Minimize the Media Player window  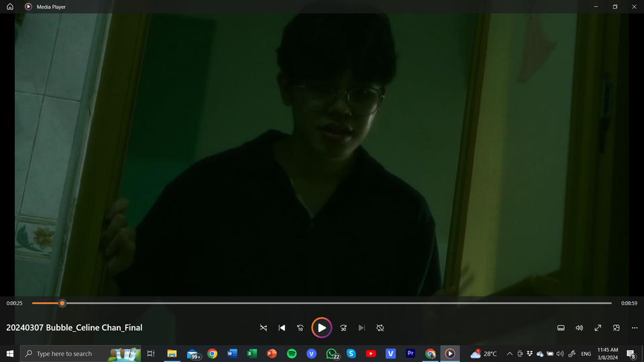(596, 7)
